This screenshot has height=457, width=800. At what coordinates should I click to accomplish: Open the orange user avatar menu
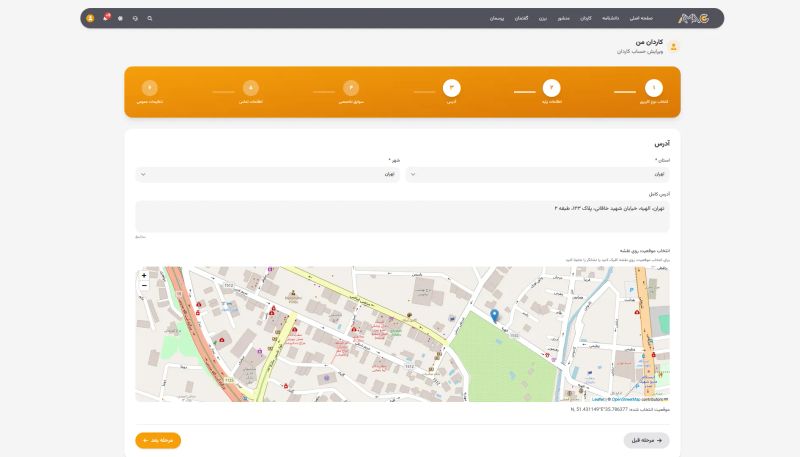coord(91,18)
